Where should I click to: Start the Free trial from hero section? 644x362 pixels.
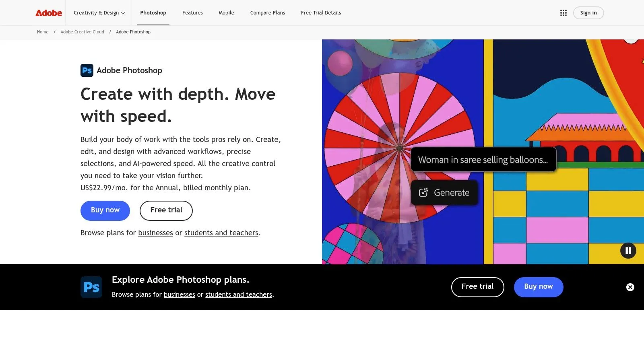(166, 210)
